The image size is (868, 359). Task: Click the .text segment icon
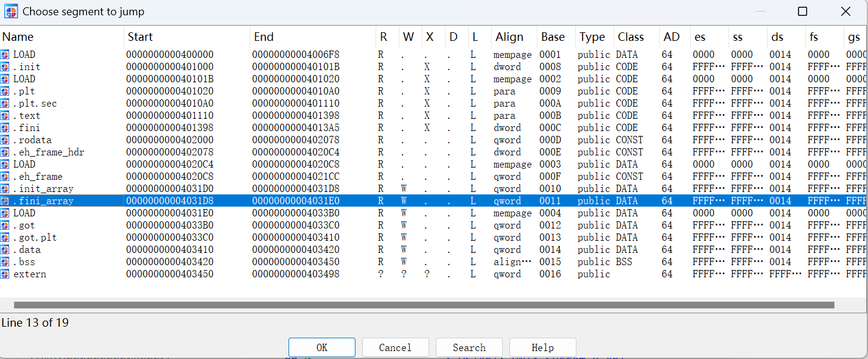(5, 116)
